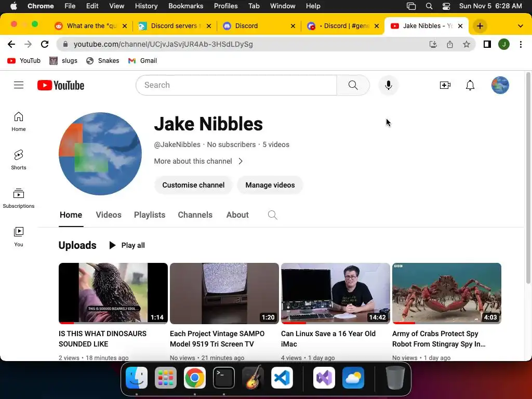Reload the page

click(x=45, y=44)
